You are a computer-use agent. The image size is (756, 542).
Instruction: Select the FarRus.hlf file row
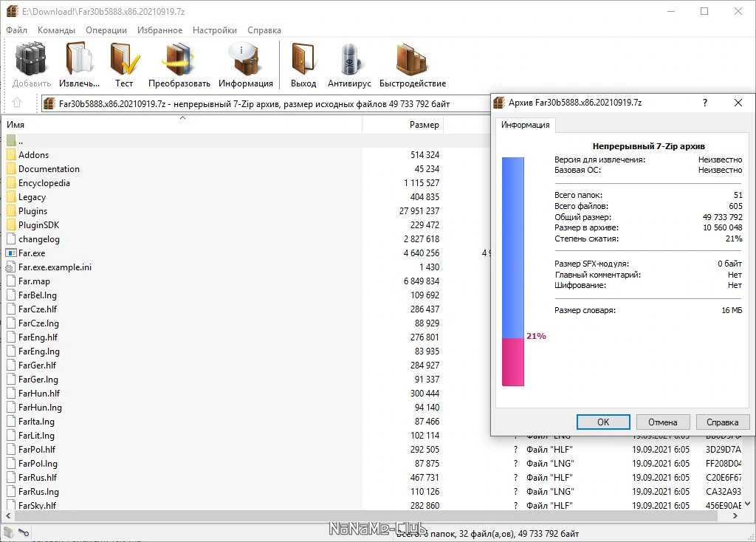tap(374, 477)
